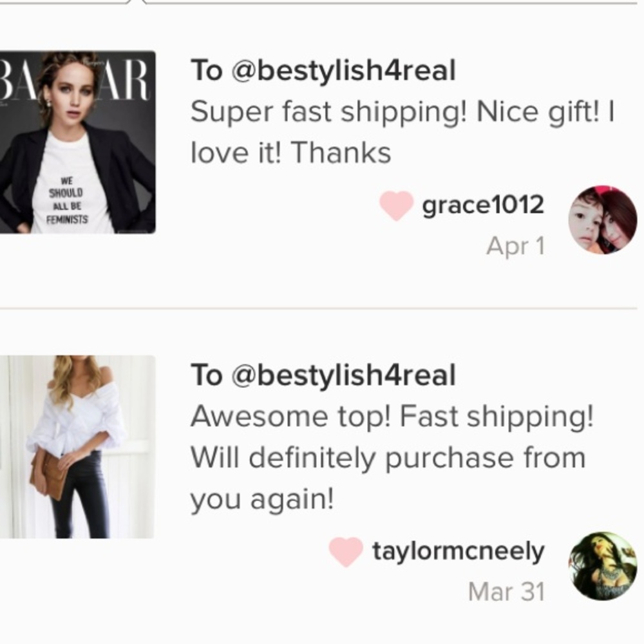Open grace1012's round profile picture
The height and width of the screenshot is (644, 644).
click(602, 220)
